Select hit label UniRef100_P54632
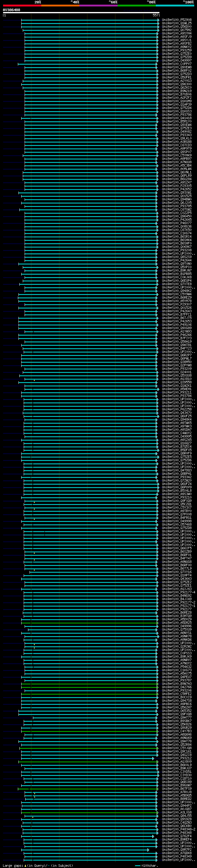This screenshot has height=868, width=197. 176,667
